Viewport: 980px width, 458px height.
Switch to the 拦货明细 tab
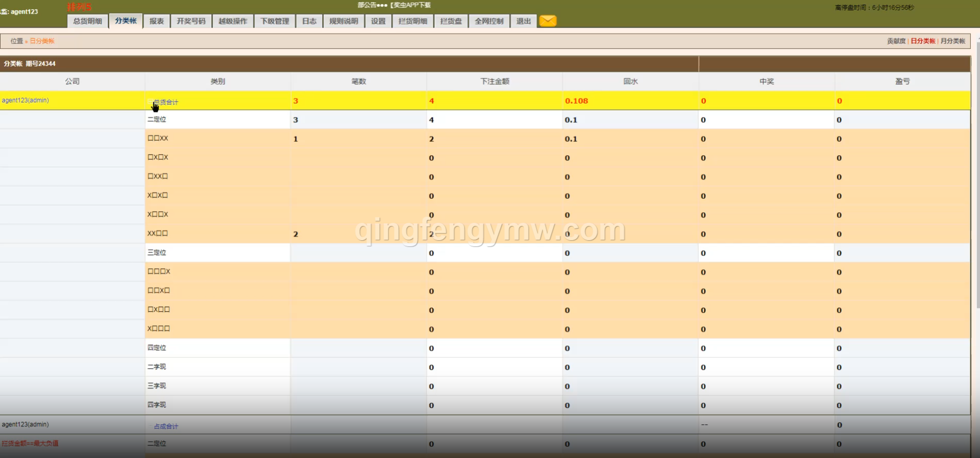[x=413, y=21]
